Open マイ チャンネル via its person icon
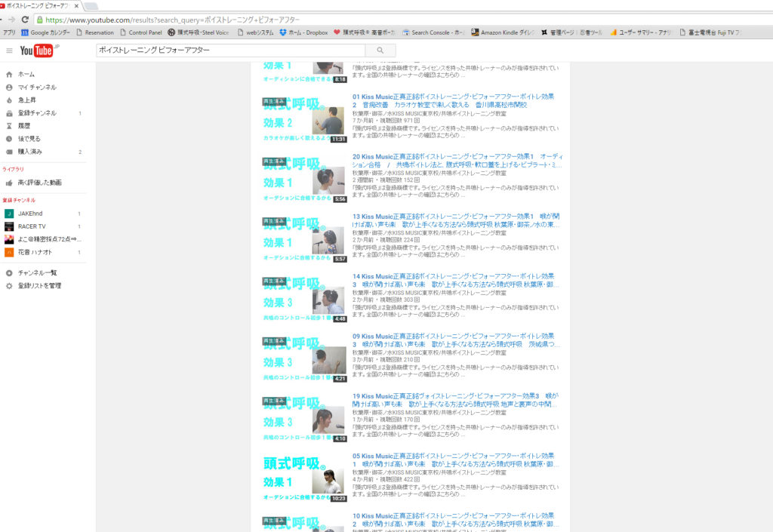773x532 pixels. tap(9, 88)
